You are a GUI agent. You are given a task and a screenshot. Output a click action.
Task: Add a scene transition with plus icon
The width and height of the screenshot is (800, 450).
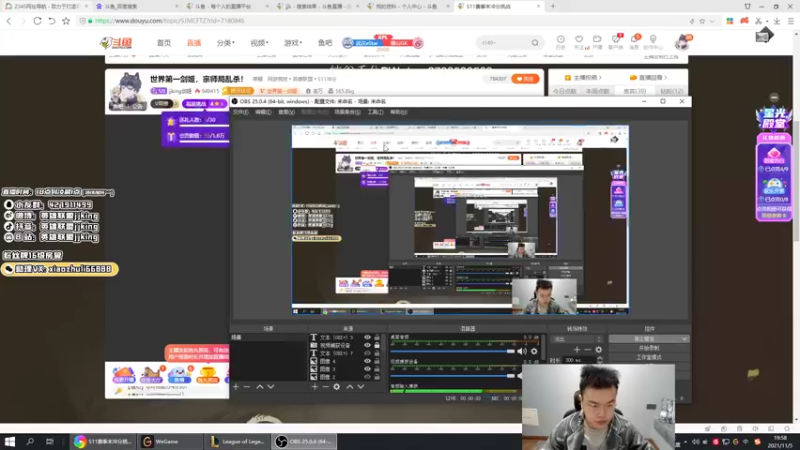coord(577,349)
